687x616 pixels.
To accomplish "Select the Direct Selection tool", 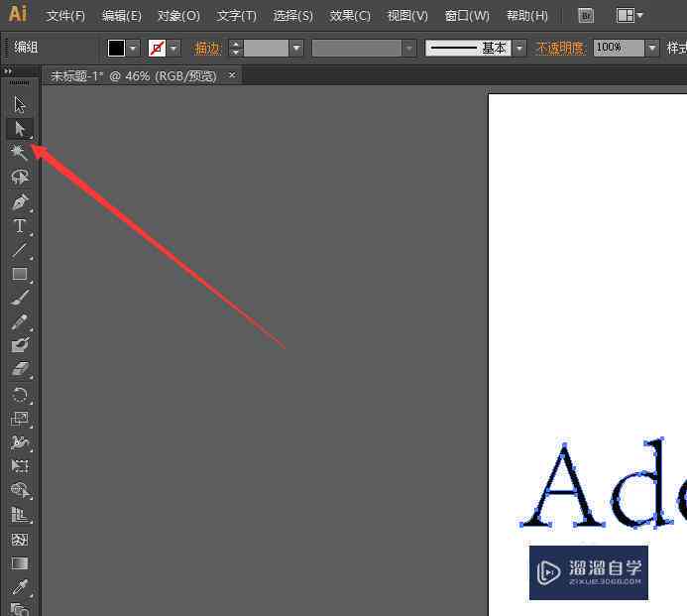I will pyautogui.click(x=20, y=129).
